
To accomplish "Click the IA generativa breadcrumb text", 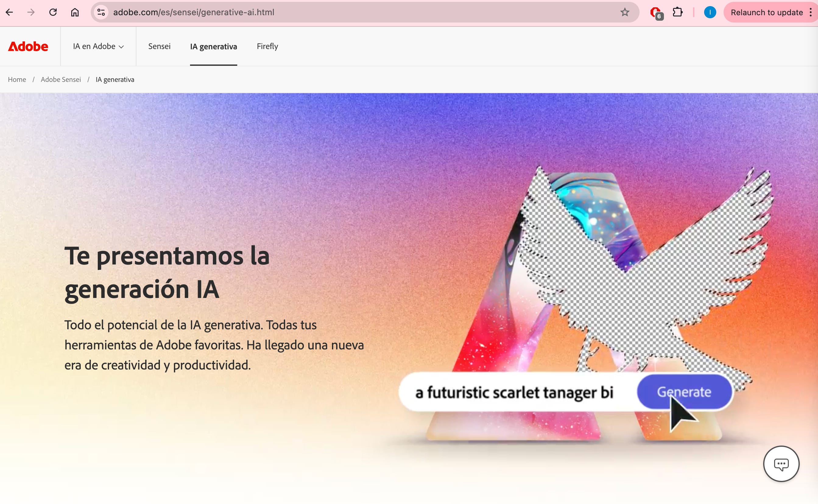I will pos(115,79).
